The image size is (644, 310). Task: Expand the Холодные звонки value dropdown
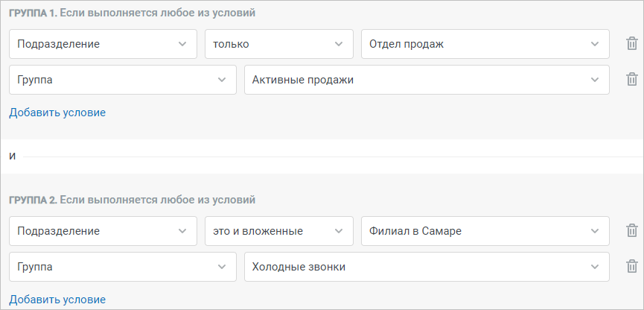coord(427,267)
